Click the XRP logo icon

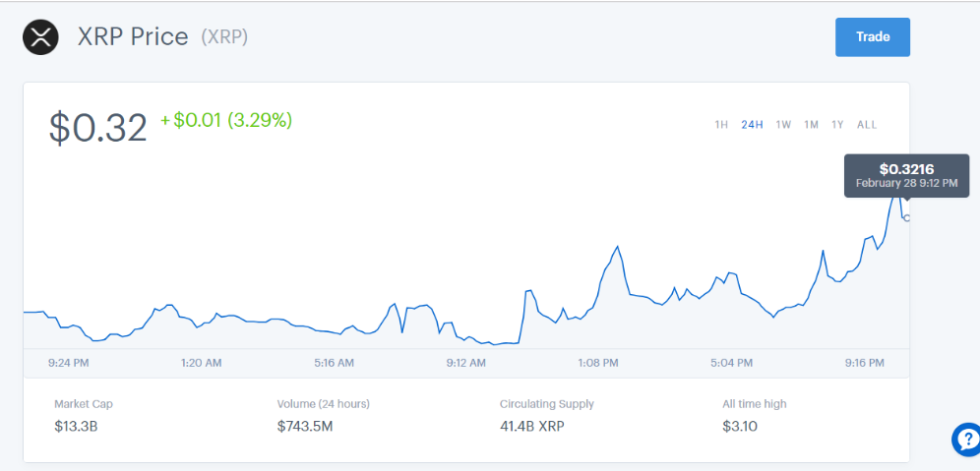40,37
